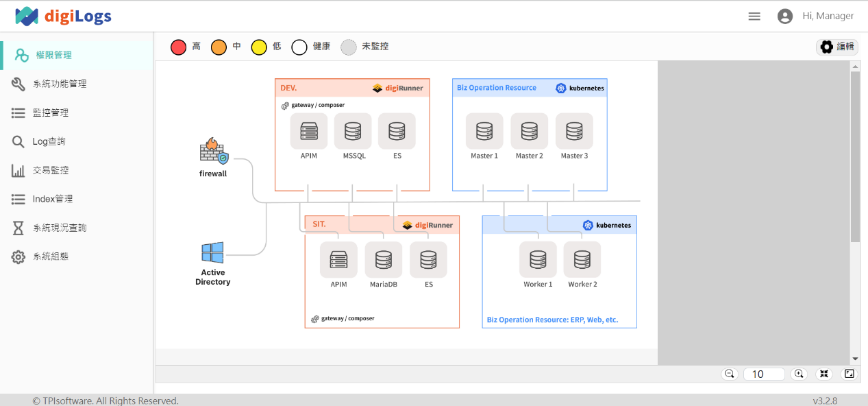
Task: Click the orange 中 severity circle
Action: [x=219, y=47]
